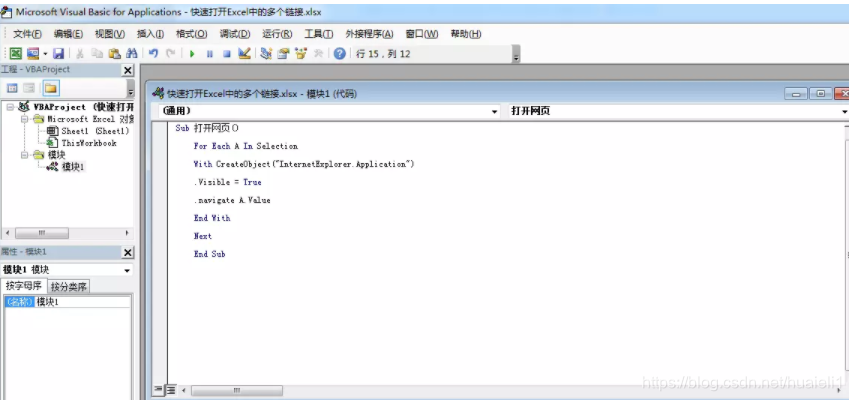Image resolution: width=851 pixels, height=401 pixels.
Task: Click Procedure View button at code bottom-left
Action: click(158, 390)
